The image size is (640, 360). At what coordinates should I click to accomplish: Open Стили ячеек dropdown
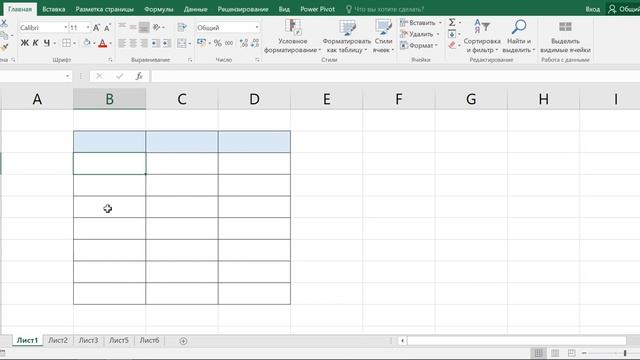383,36
